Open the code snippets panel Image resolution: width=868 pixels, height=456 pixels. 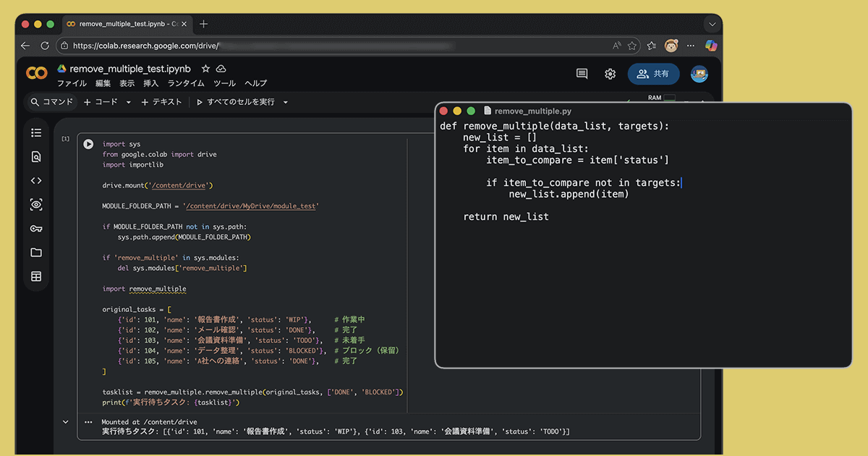[36, 180]
